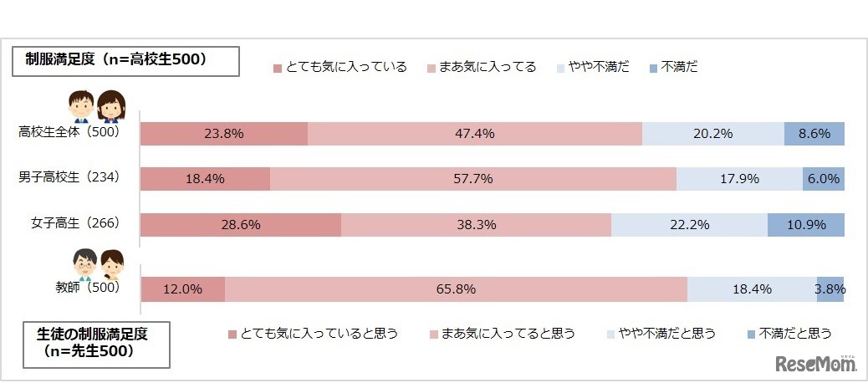This screenshot has width=868, height=383.
Task: Click the female student icon above the chart
Action: coord(110,105)
